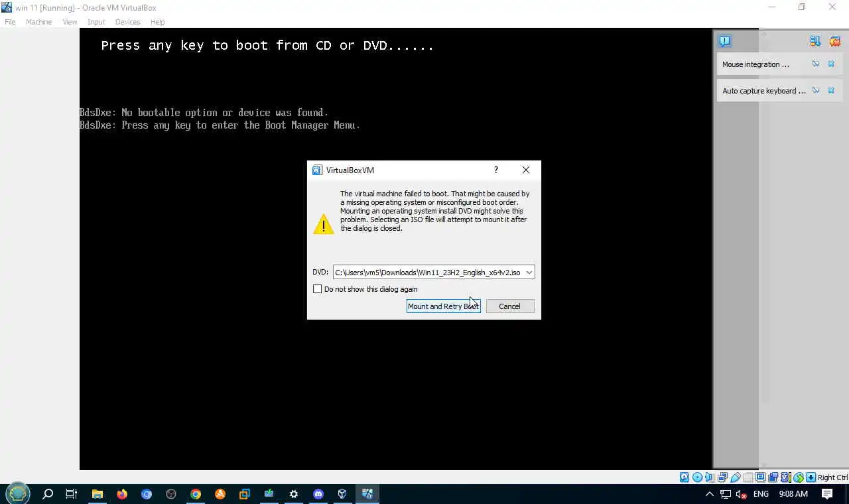Image resolution: width=849 pixels, height=504 pixels.
Task: Click the muted volume tray icon
Action: click(742, 494)
